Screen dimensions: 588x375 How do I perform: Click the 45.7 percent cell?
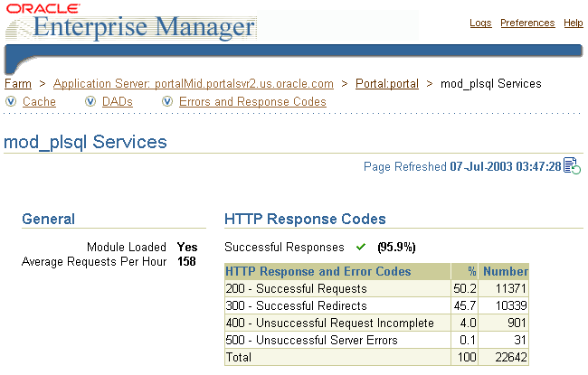click(464, 305)
